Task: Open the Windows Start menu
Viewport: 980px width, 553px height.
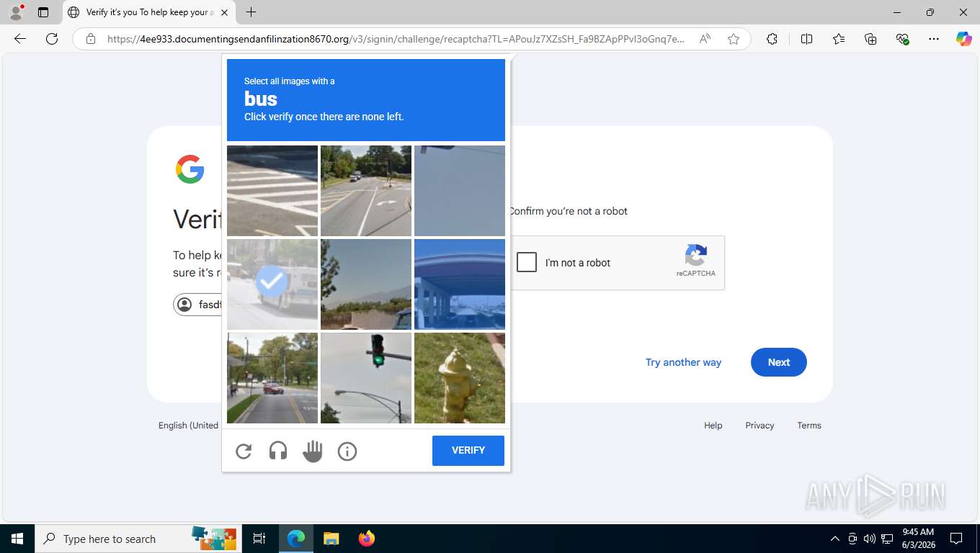Action: click(17, 539)
